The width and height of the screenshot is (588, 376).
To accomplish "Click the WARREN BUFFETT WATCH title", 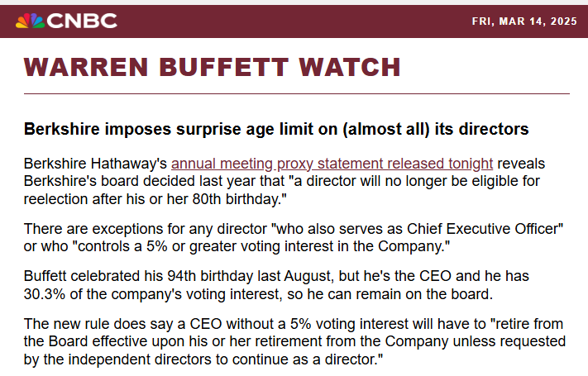I will [x=213, y=68].
